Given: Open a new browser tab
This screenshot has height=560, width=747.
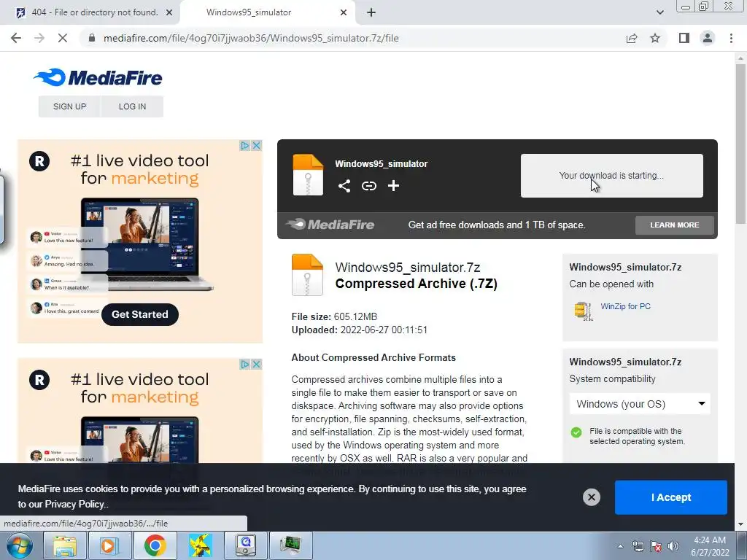Looking at the screenshot, I should [371, 12].
